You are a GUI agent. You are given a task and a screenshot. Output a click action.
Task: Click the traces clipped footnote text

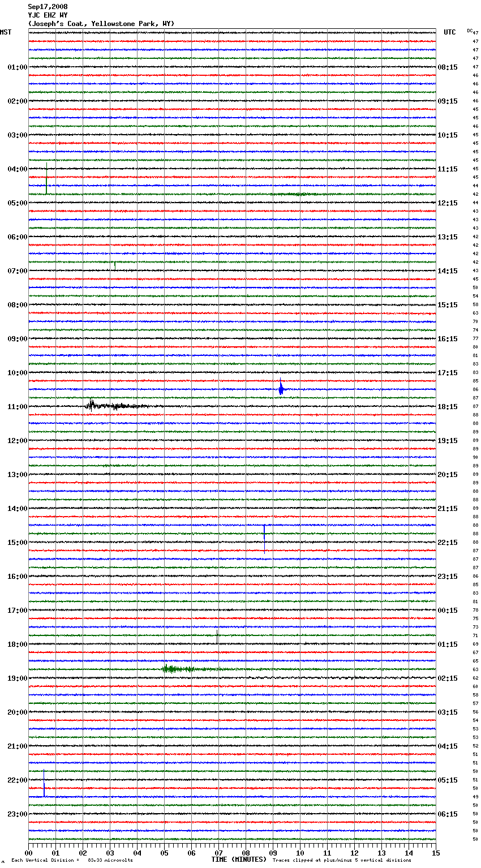(x=342, y=861)
